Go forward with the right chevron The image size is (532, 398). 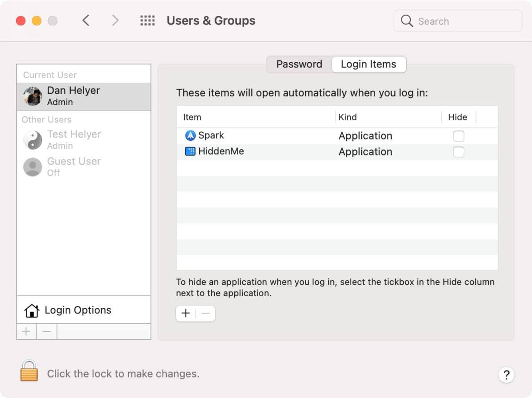(115, 21)
